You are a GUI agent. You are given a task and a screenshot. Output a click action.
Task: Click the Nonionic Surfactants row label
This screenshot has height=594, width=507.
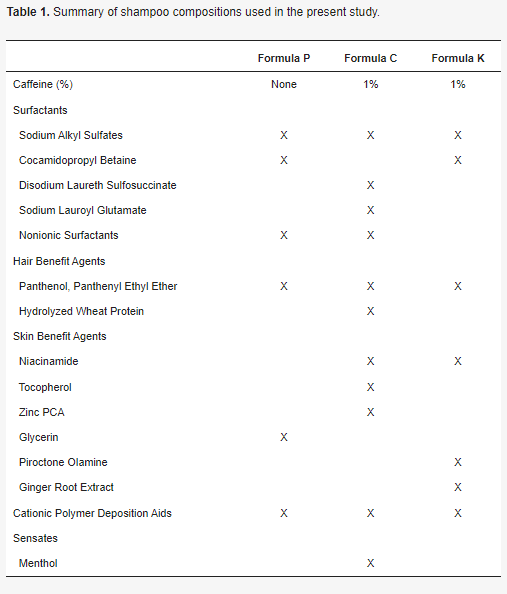tap(69, 235)
